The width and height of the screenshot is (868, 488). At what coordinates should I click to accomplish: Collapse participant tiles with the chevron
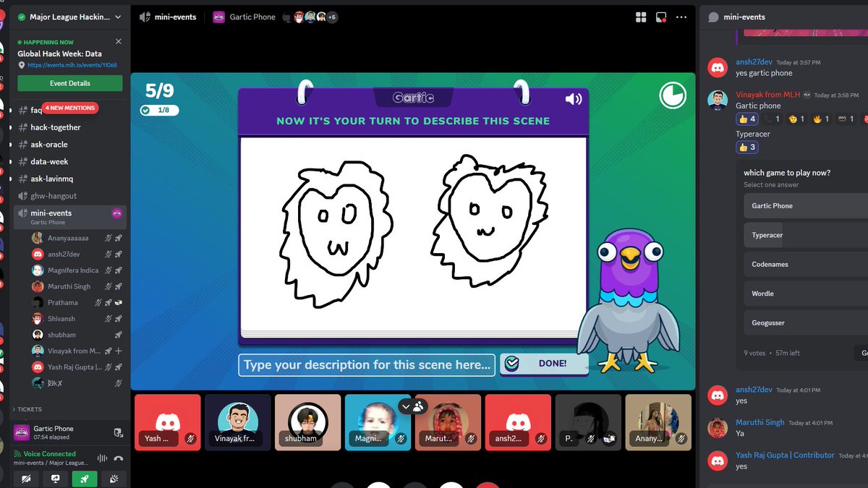(406, 406)
